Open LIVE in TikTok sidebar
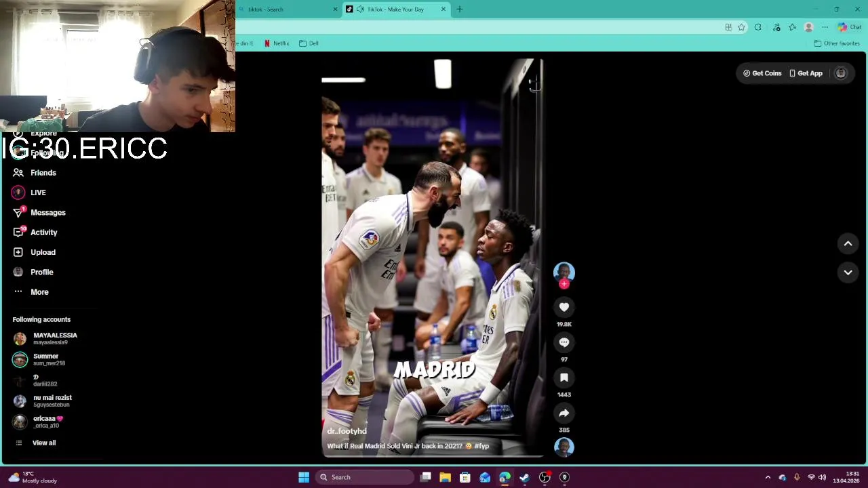 [38, 192]
